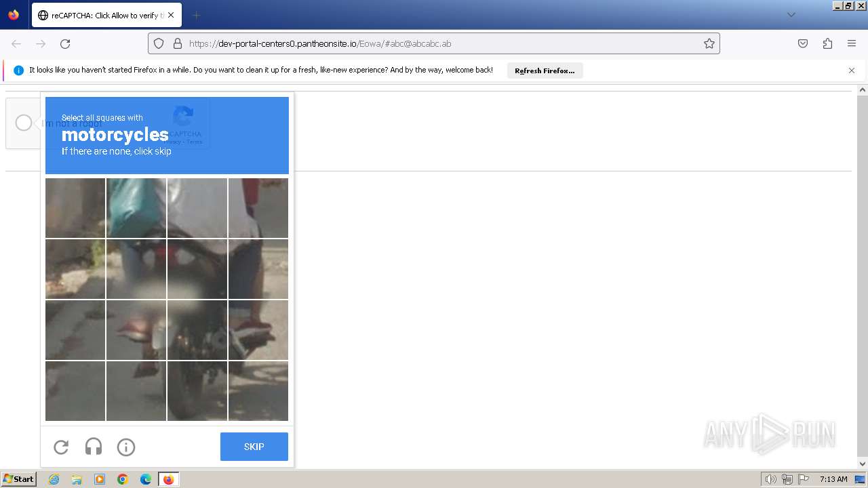Viewport: 868px width, 488px height.
Task: List all tabs dropdown arrow
Action: [791, 15]
